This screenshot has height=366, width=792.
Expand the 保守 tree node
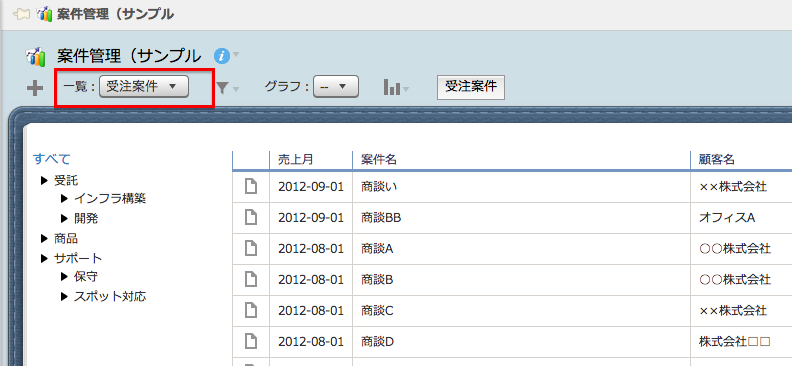coord(64,277)
